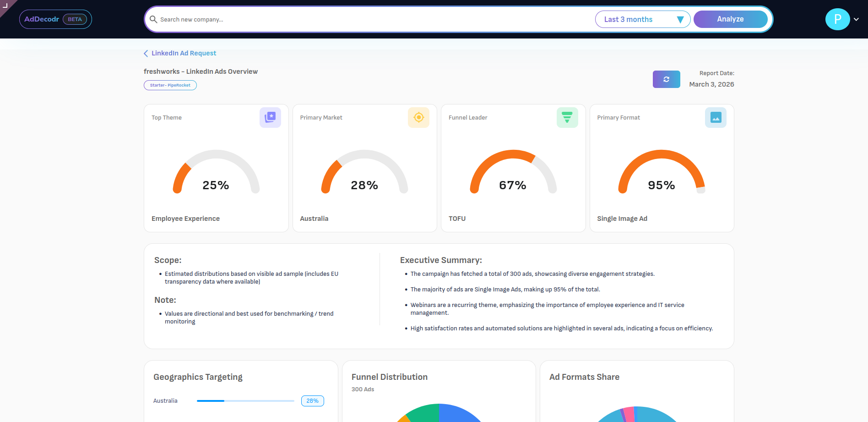This screenshot has height=422, width=868.
Task: Click the Top Theme card icon
Action: pyautogui.click(x=270, y=117)
